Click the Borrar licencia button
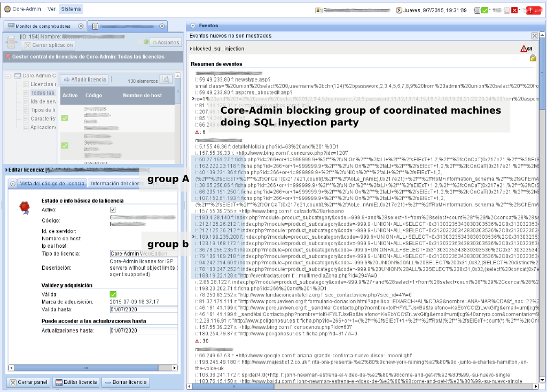Viewport: 547px width, 392px height. tap(126, 382)
